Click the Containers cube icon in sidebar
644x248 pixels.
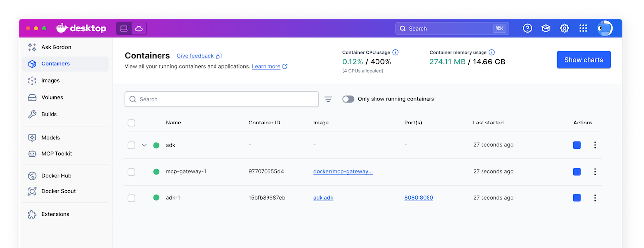(32, 64)
